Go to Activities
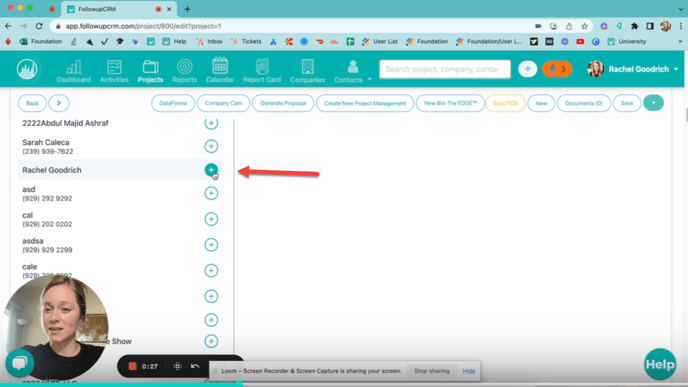 [x=114, y=71]
